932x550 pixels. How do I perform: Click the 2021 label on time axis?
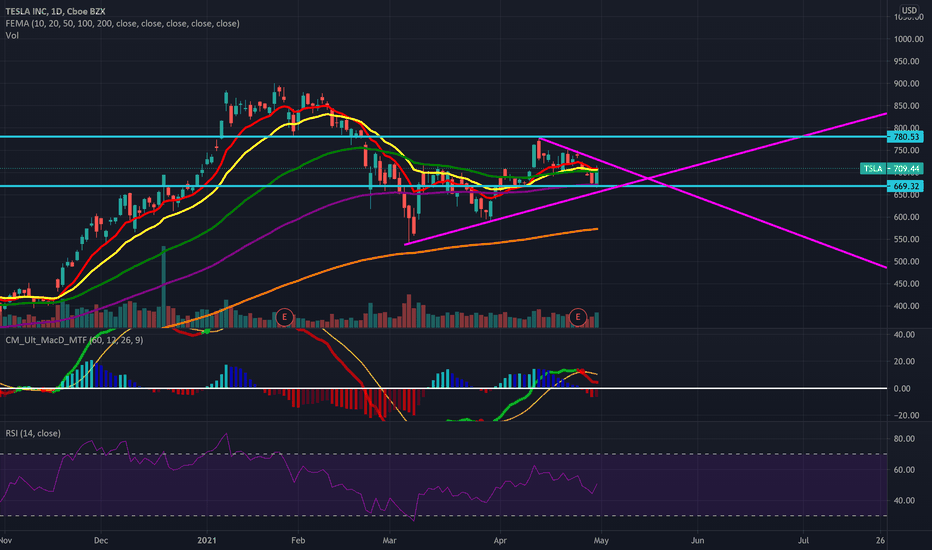pyautogui.click(x=207, y=540)
